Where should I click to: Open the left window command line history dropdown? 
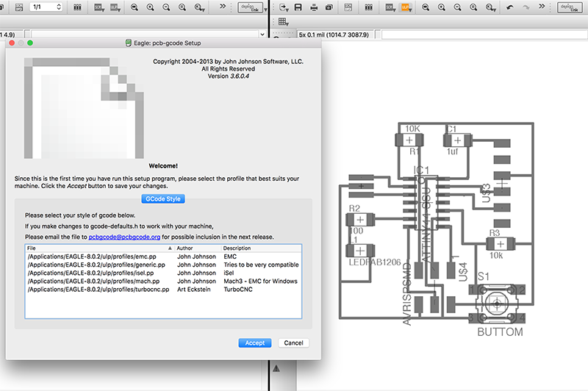tap(262, 34)
